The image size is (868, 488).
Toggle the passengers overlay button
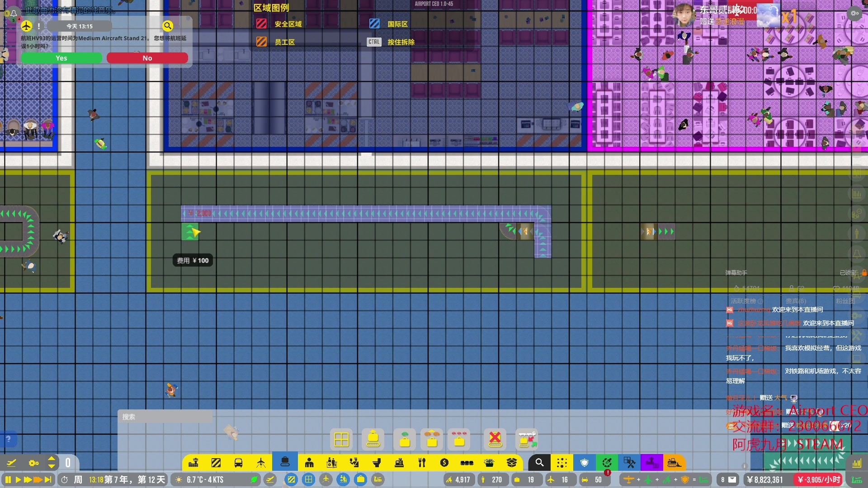point(344,479)
